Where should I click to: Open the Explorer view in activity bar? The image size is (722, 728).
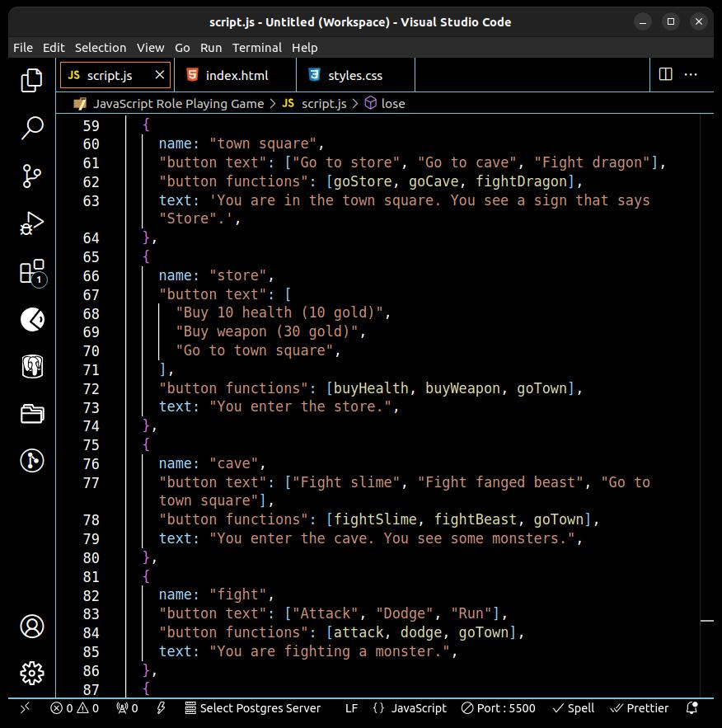(31, 80)
